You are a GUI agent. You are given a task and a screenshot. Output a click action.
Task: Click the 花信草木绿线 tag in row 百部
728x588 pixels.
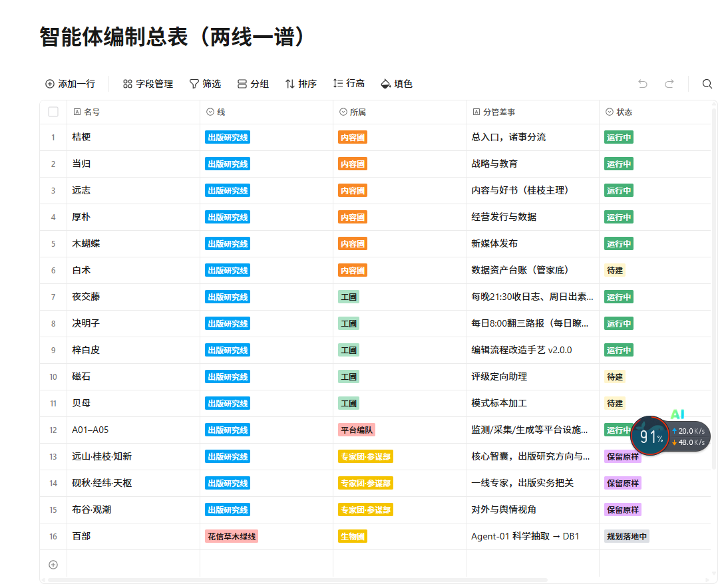pos(232,537)
